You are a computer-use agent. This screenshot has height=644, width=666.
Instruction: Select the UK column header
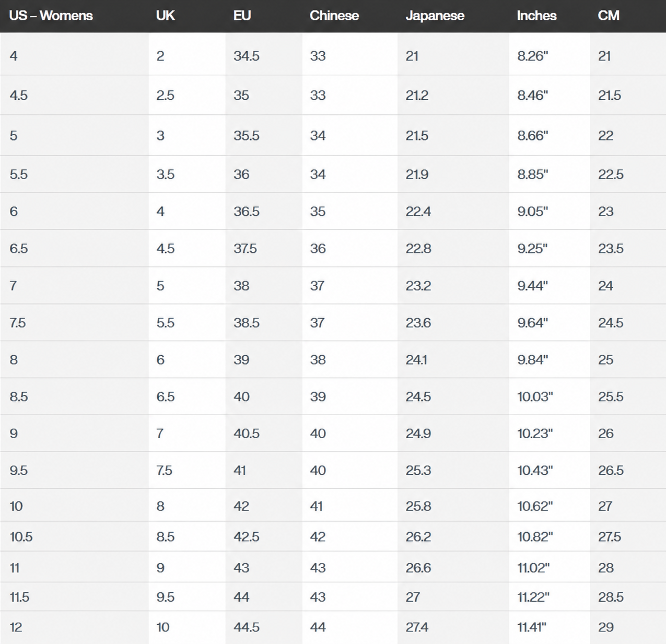point(165,16)
